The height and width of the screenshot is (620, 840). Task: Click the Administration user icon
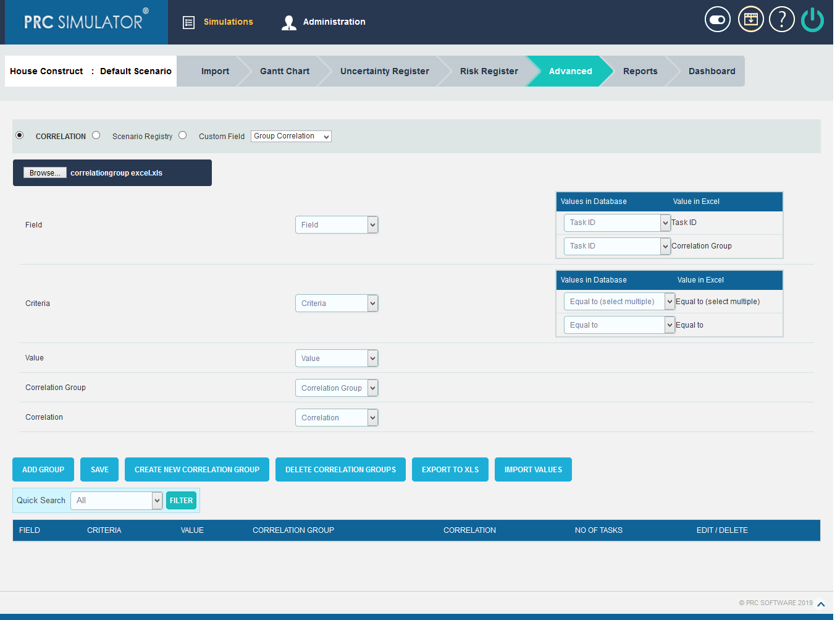click(288, 22)
